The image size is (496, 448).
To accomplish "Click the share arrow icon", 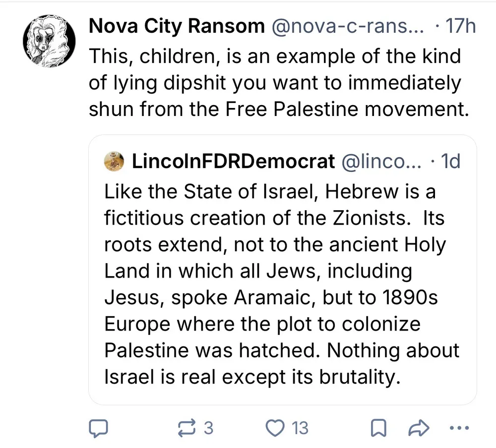I will (420, 428).
